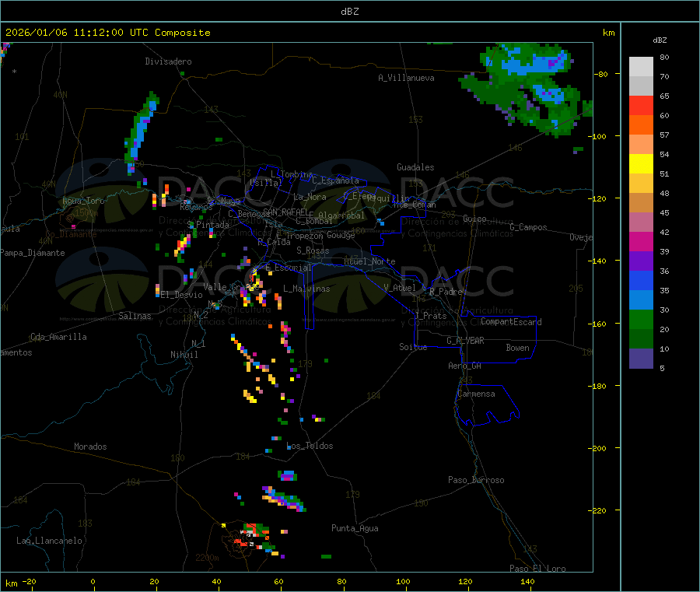This screenshot has width=700, height=592.
Task: Click the Soitue location label
Action: 413,347
